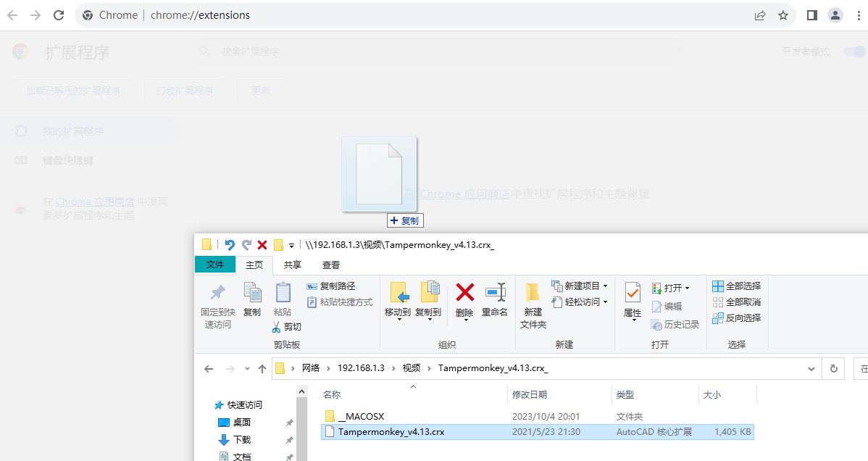Open Chrome's side panel
The width and height of the screenshot is (868, 461).
click(x=812, y=15)
